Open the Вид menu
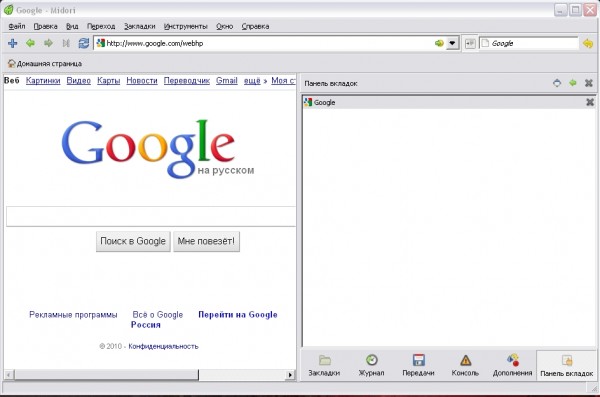The height and width of the screenshot is (397, 600). [x=72, y=26]
